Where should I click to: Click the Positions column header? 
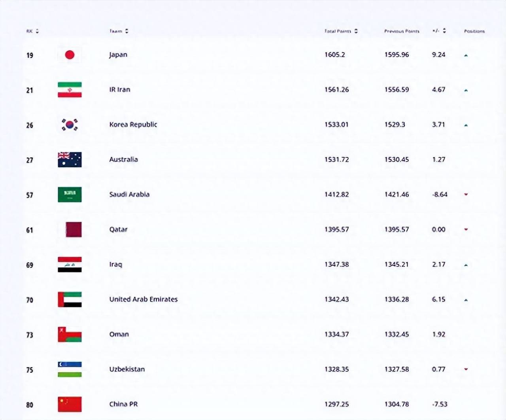tap(474, 31)
